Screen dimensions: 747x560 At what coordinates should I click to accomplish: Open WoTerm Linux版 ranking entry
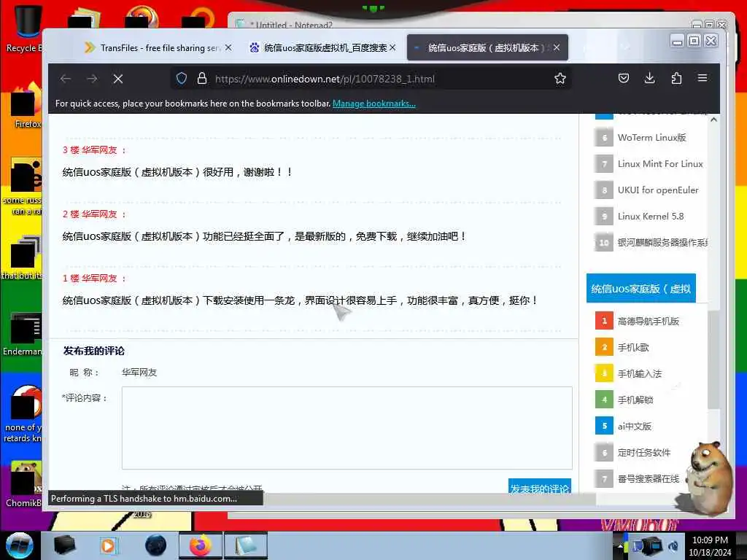[x=651, y=138]
